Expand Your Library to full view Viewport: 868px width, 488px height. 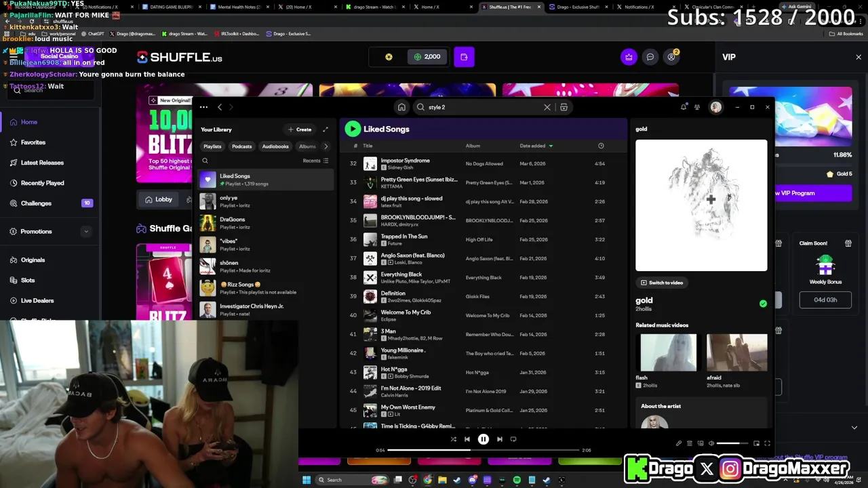pos(325,129)
